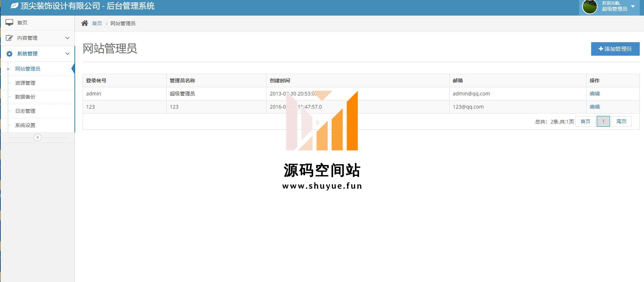Click the admin@qq.com email cell
The image size is (644, 282).
pos(517,94)
